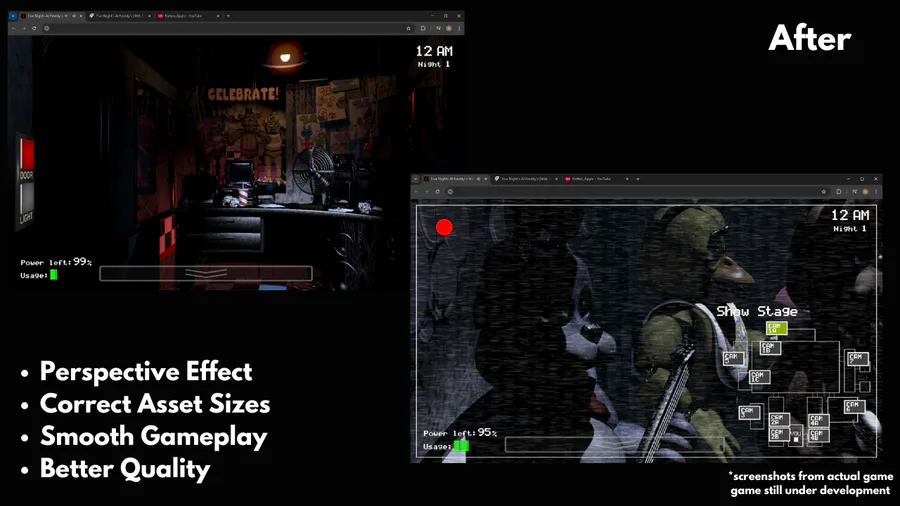
Task: Select CAM 6 on the camera map
Action: coord(854,407)
